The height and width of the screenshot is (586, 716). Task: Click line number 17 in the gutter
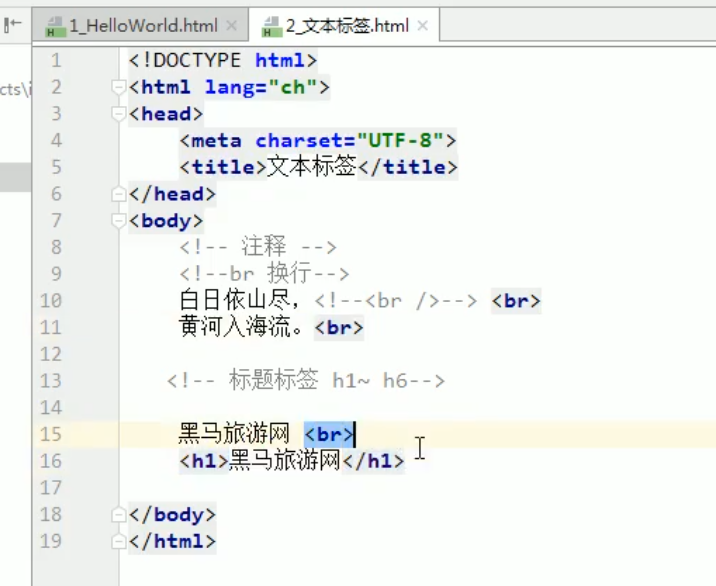pos(51,487)
